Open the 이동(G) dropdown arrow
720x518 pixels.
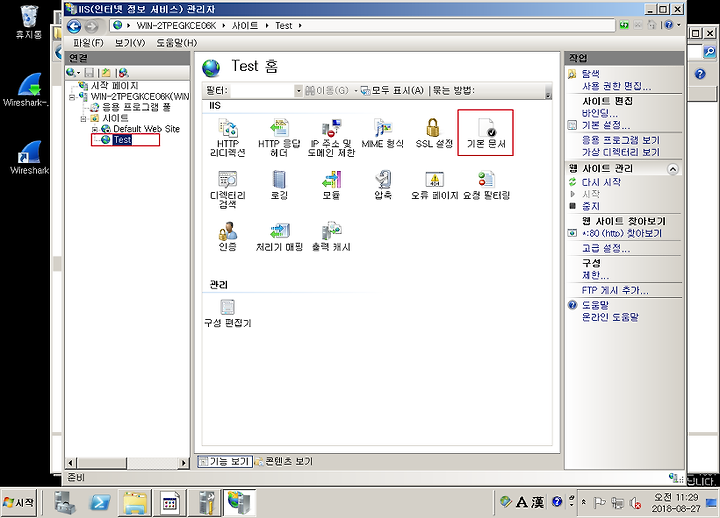355,90
